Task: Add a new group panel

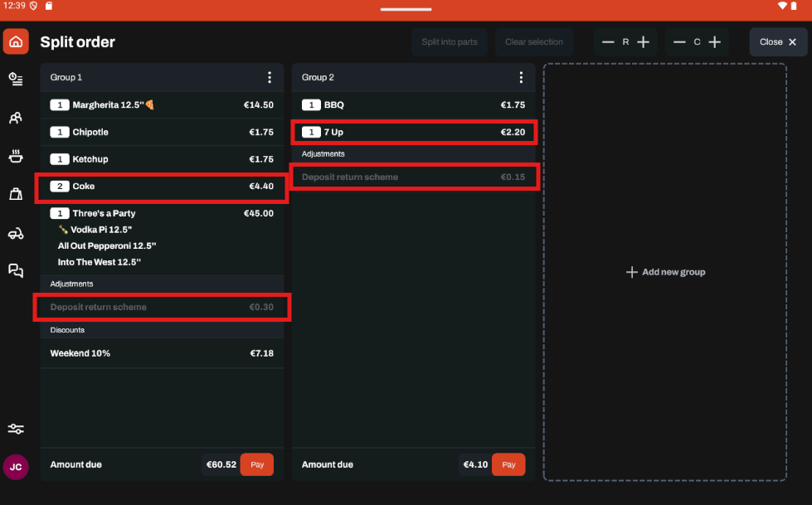Action: coord(665,272)
